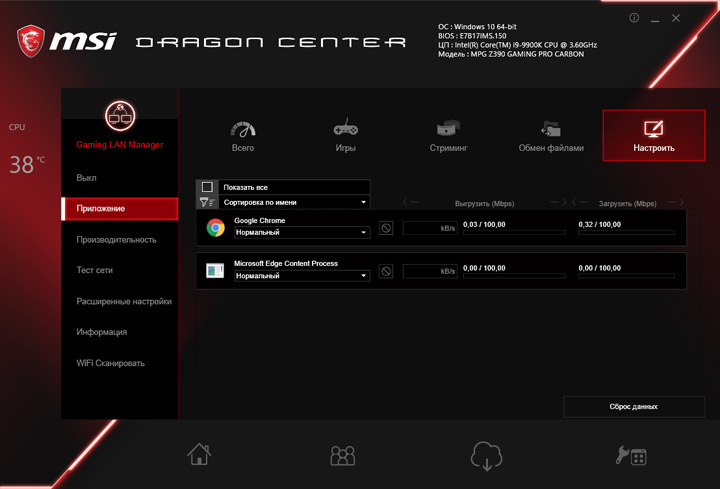
Task: Open Производительность in the sidebar
Action: [x=116, y=240]
